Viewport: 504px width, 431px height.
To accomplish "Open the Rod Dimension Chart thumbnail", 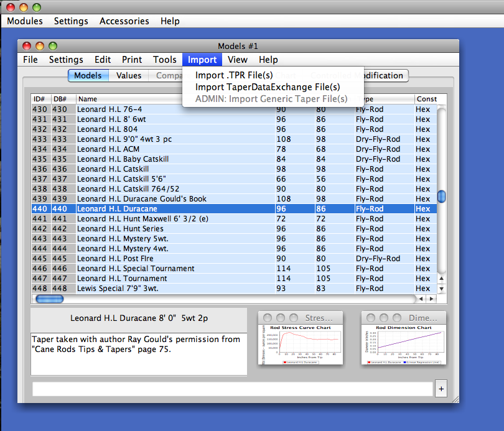I will click(x=404, y=338).
